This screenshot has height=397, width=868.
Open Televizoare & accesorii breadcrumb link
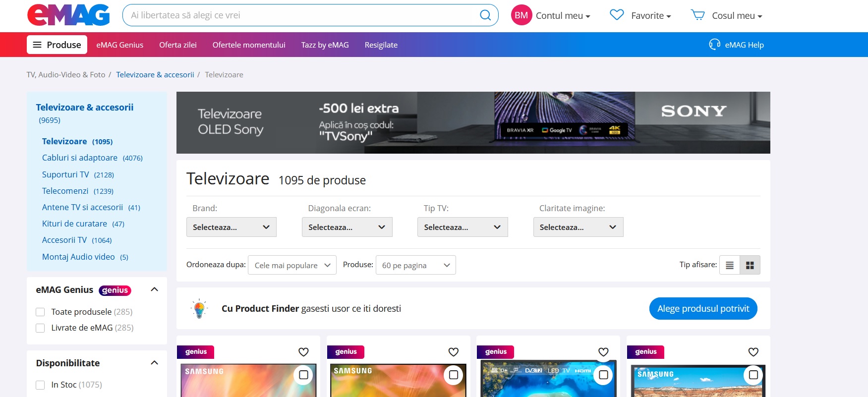[155, 74]
